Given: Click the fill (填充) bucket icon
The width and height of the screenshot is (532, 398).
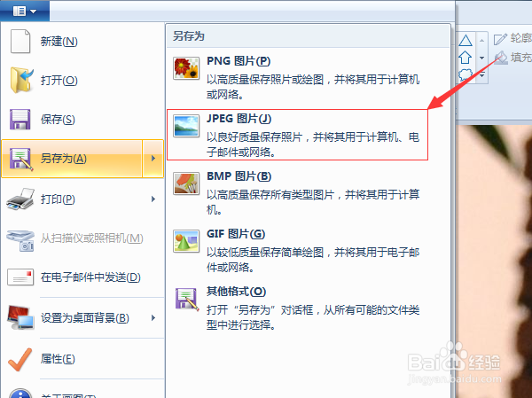Looking at the screenshot, I should click(x=500, y=57).
